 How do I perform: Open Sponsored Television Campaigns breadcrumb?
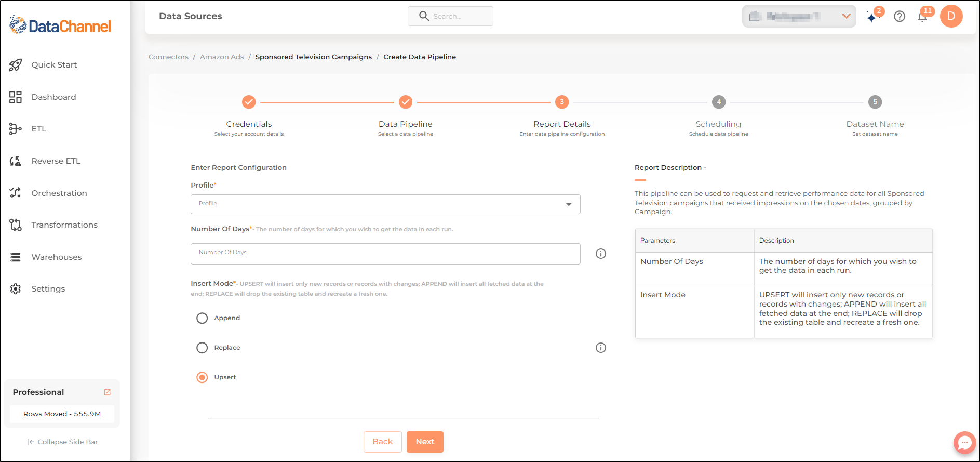pos(314,57)
